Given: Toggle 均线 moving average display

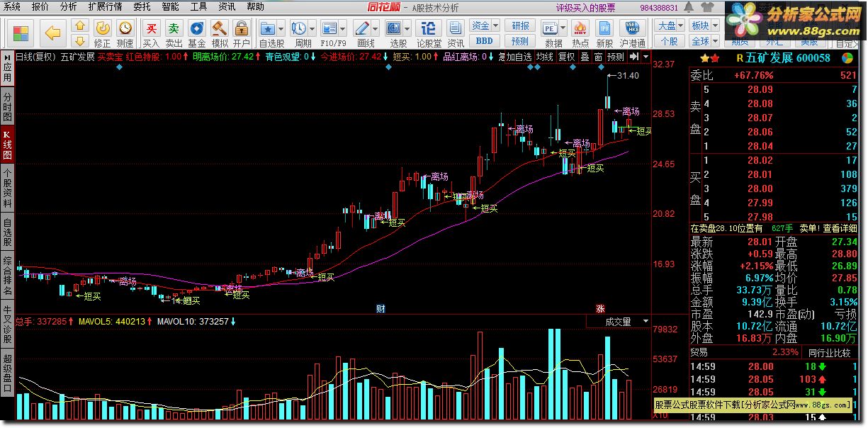Looking at the screenshot, I should [x=544, y=57].
